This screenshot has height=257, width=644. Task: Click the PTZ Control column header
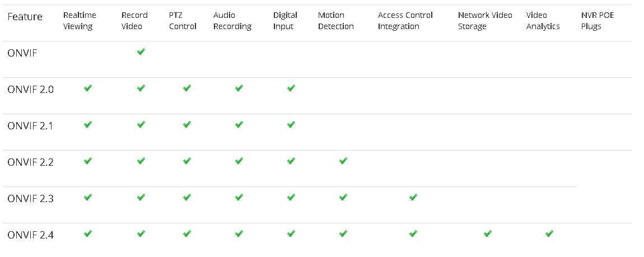pyautogui.click(x=183, y=21)
